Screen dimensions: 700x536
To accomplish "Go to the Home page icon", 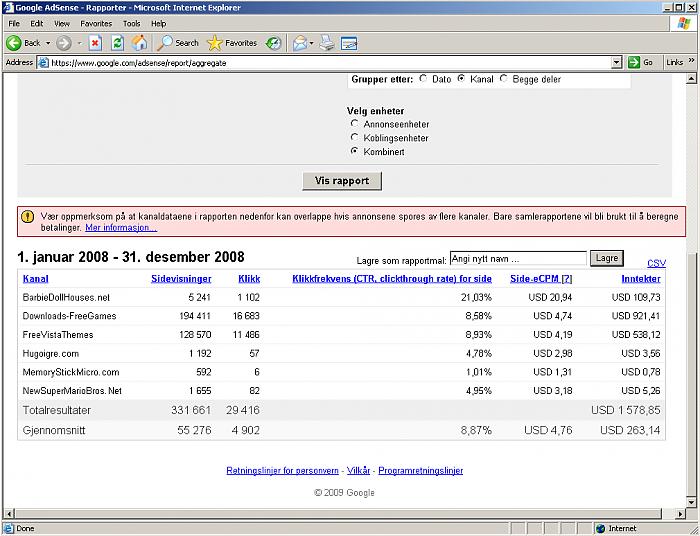I will click(x=140, y=43).
